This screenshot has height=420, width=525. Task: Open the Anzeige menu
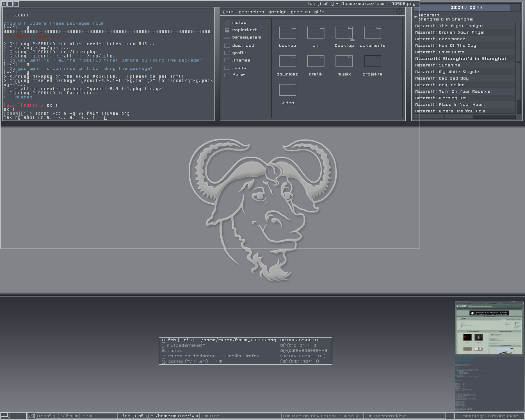[277, 12]
